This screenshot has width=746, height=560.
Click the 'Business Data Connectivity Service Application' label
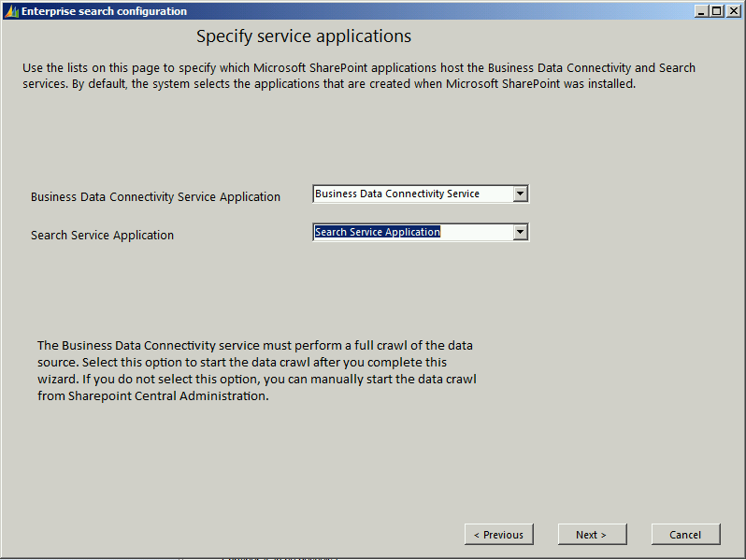[x=155, y=197]
